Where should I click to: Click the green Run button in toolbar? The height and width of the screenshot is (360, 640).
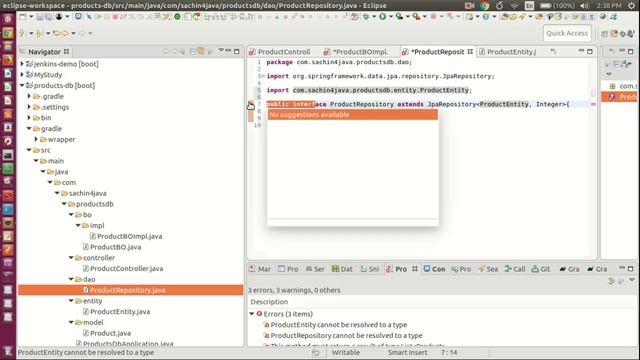pyautogui.click(x=382, y=17)
